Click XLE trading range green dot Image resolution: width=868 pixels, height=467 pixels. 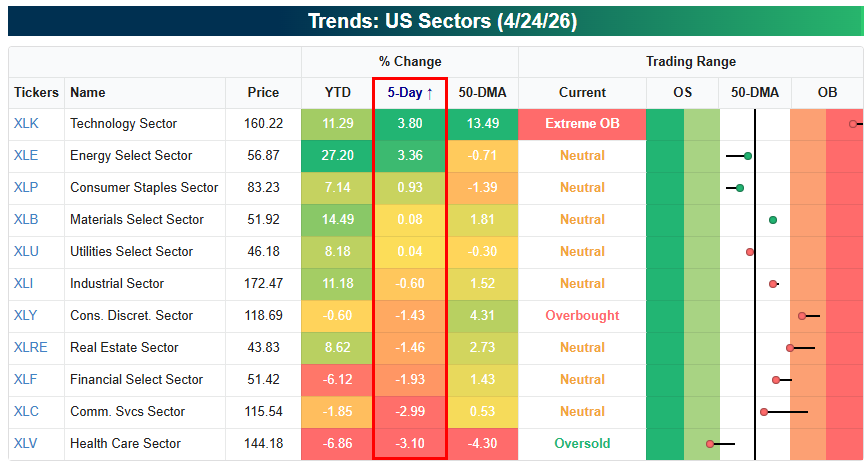pos(748,156)
